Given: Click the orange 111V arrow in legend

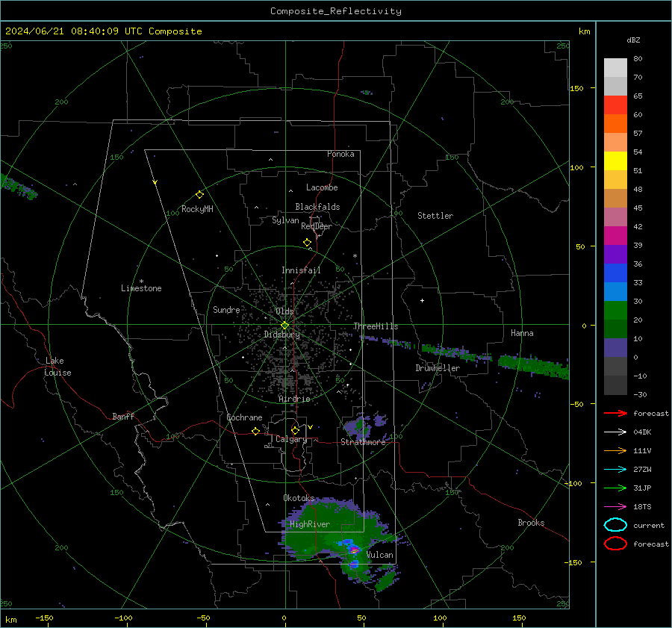Looking at the screenshot, I should 615,450.
